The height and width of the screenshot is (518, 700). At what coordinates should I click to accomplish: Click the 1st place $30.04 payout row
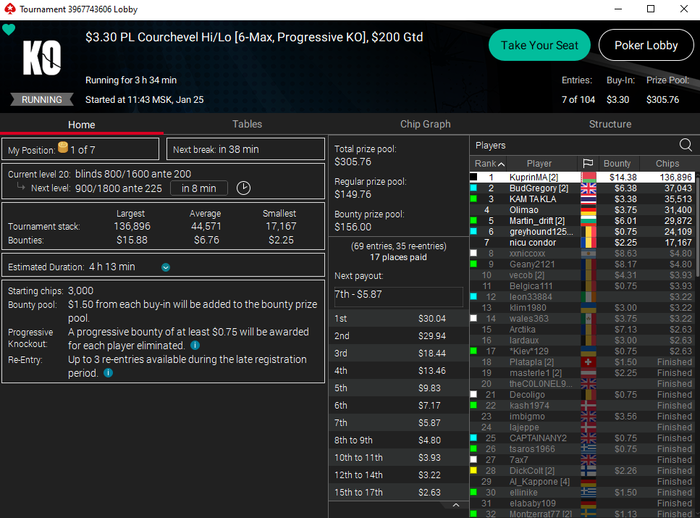(399, 318)
